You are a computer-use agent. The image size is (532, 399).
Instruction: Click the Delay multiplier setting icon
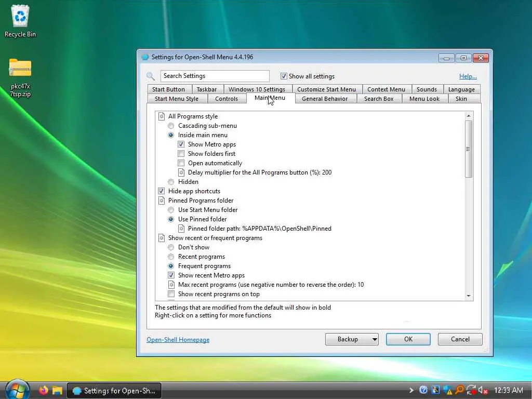point(181,172)
